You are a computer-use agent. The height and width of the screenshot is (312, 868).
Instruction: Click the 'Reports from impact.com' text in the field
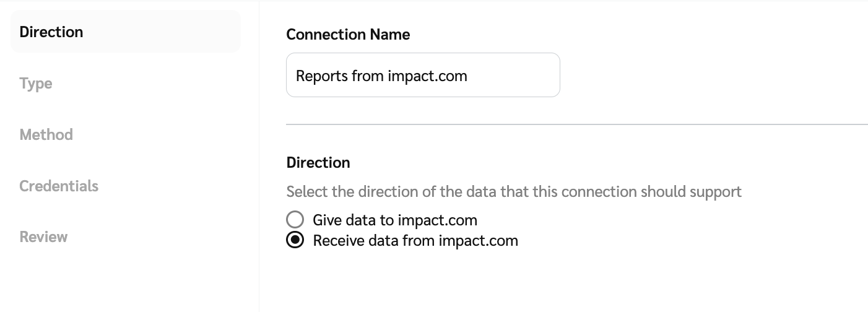(x=381, y=76)
